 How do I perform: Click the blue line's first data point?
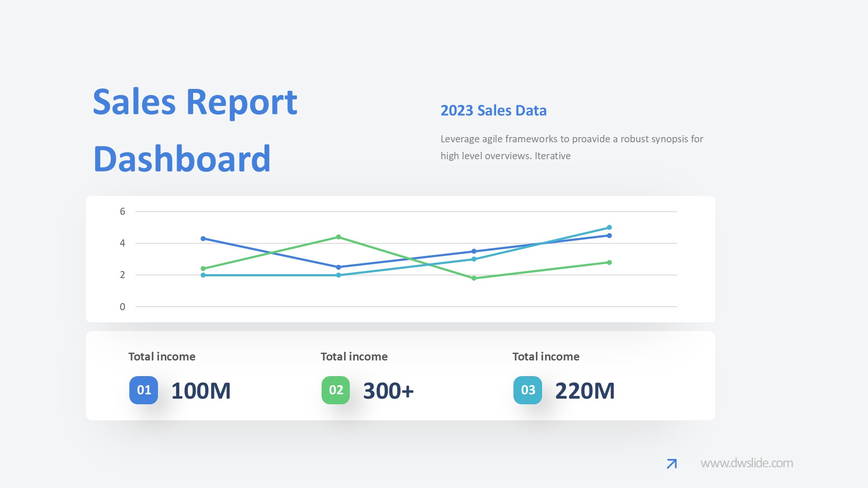click(203, 239)
